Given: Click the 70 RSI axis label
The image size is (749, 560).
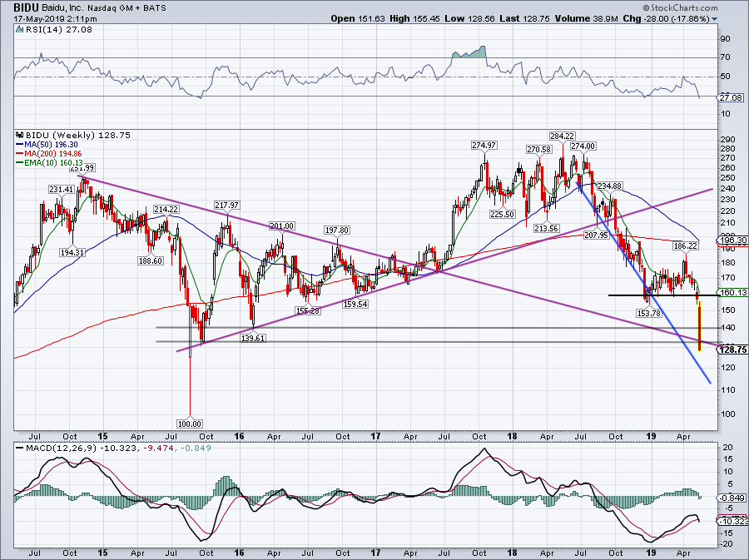Looking at the screenshot, I should (726, 57).
